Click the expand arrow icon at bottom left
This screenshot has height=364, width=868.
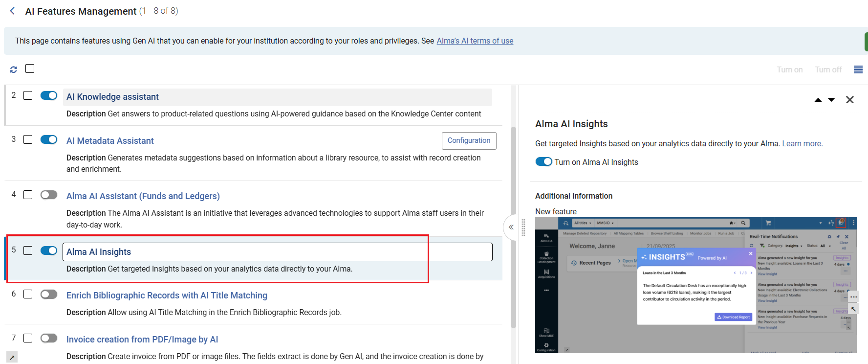(12, 358)
